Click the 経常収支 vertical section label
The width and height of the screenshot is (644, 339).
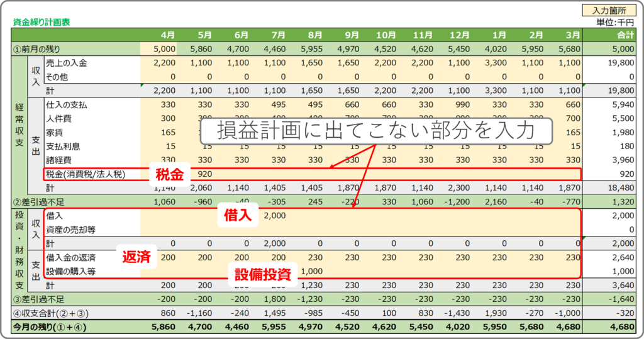point(19,125)
